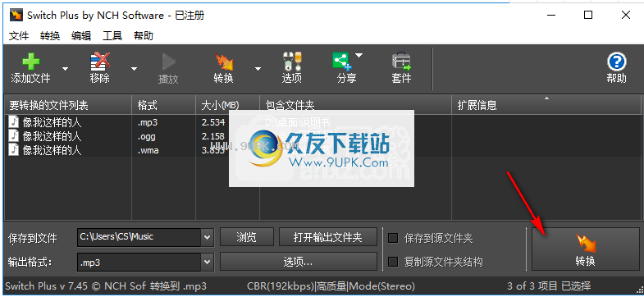Open the 文件 menu

(19, 36)
